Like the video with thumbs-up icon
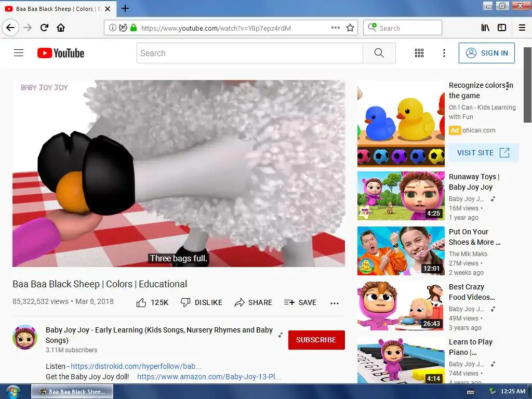Viewport: 532px width, 399px height. click(141, 302)
